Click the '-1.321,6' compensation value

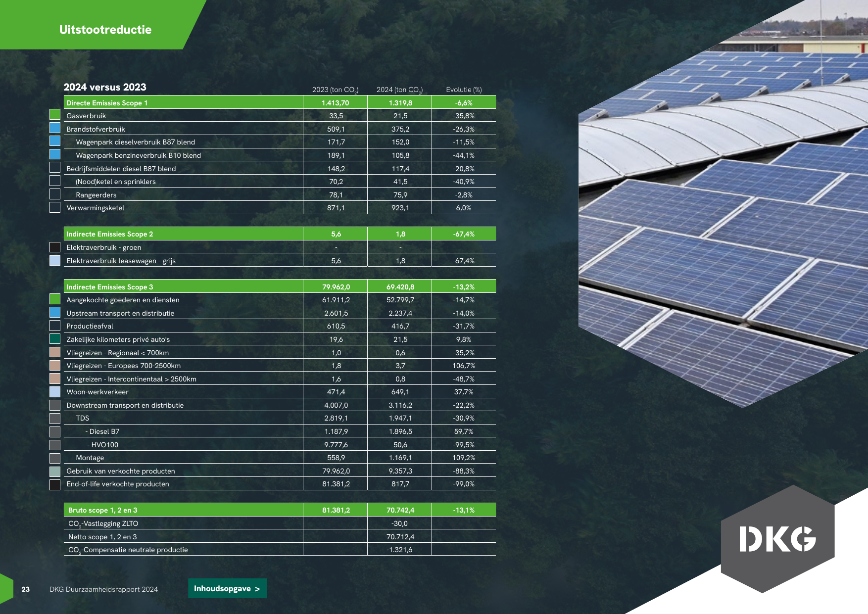[x=399, y=550]
